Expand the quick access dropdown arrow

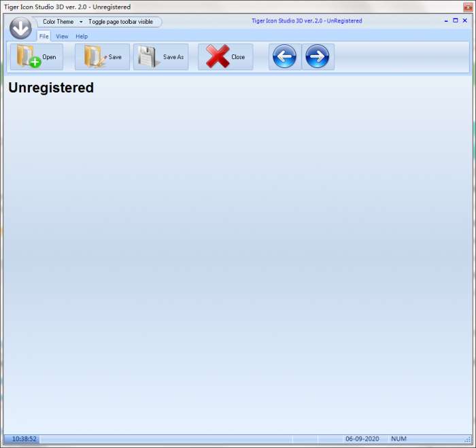(x=81, y=22)
